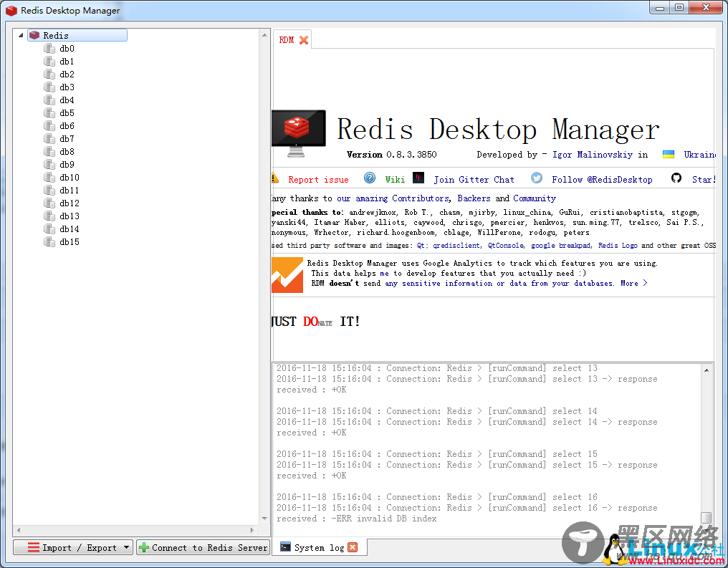Open Follow @RedisDesktop link

click(x=602, y=180)
